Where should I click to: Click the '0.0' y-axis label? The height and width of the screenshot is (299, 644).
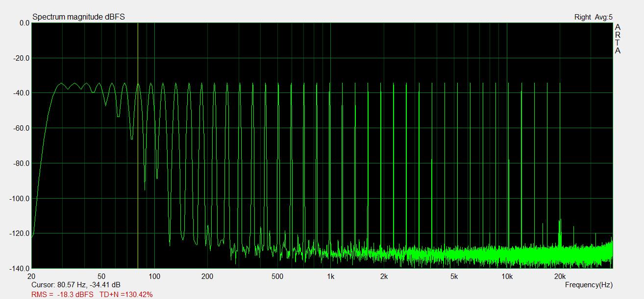[x=24, y=23]
